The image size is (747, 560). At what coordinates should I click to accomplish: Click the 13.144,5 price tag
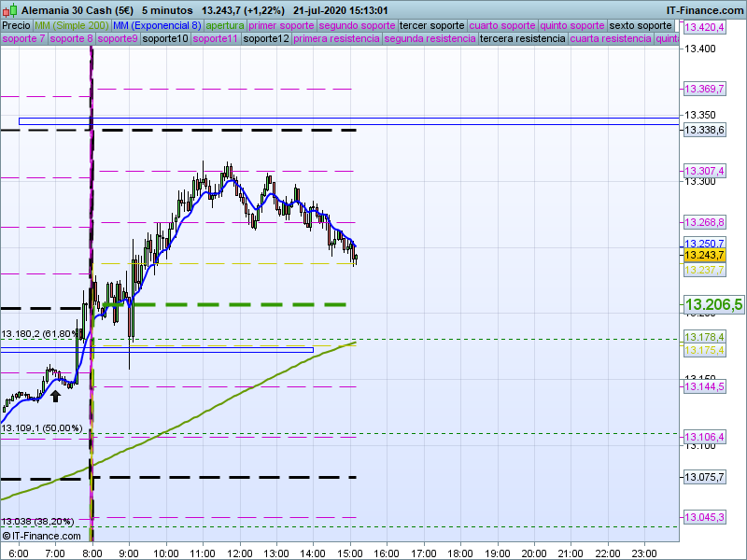pos(704,386)
